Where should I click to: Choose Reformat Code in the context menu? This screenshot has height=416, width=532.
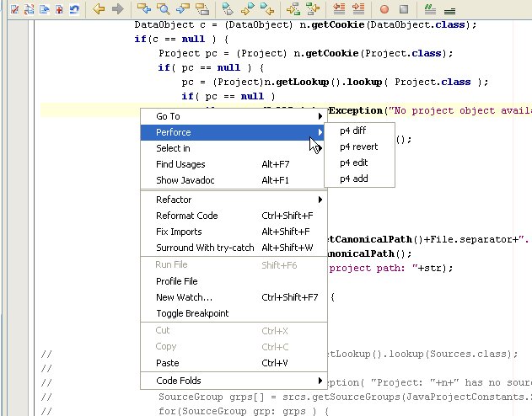(234, 216)
